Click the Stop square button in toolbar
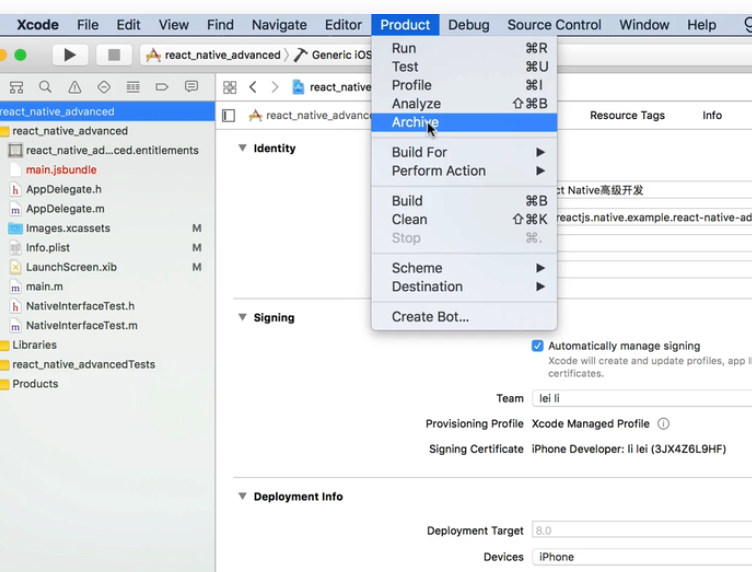Screen dimensions: 752x572 114,55
